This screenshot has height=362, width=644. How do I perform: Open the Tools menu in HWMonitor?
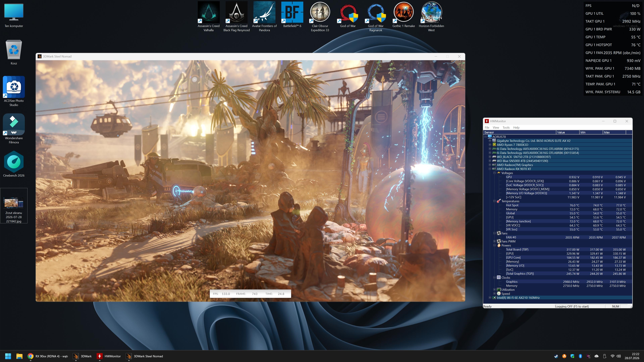[x=506, y=127]
